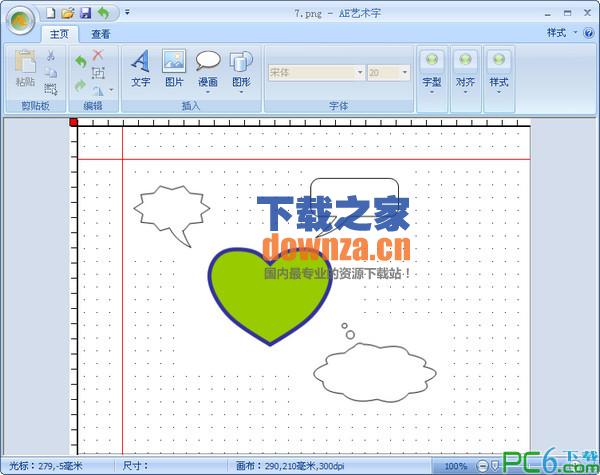This screenshot has width=600, height=475.
Task: Click the red ruler origin square
Action: [73, 122]
